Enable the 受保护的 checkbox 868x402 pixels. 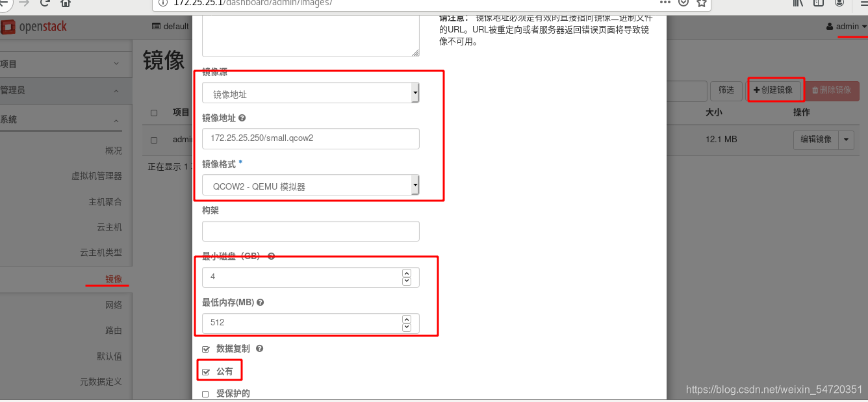click(x=206, y=394)
